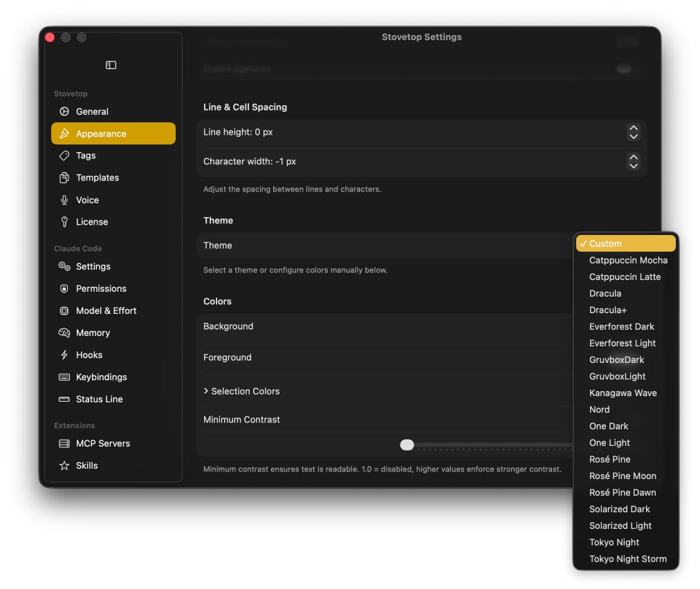Image resolution: width=700 pixels, height=589 pixels.
Task: Pick the Rosé Pine Dawn theme
Action: point(625,493)
